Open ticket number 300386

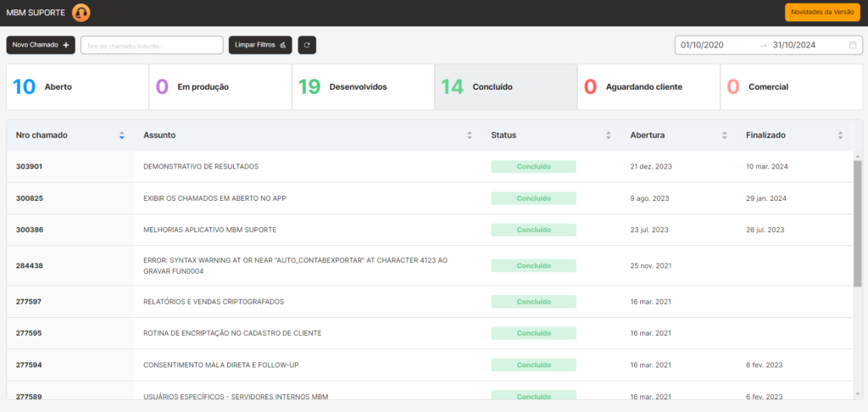click(29, 230)
